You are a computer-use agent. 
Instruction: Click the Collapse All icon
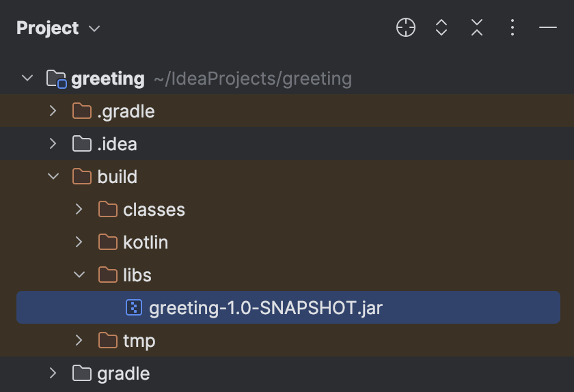pos(477,28)
